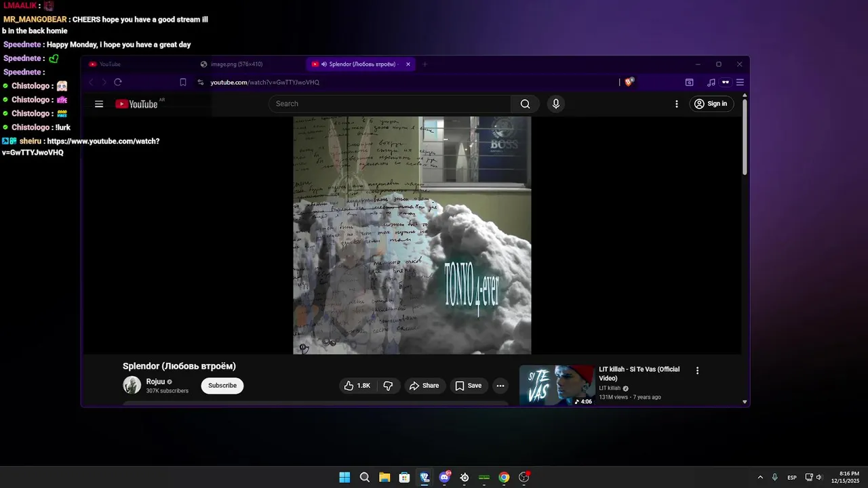Open the youtube.com link posted by sheiru
The height and width of the screenshot is (488, 868).
[x=81, y=146]
